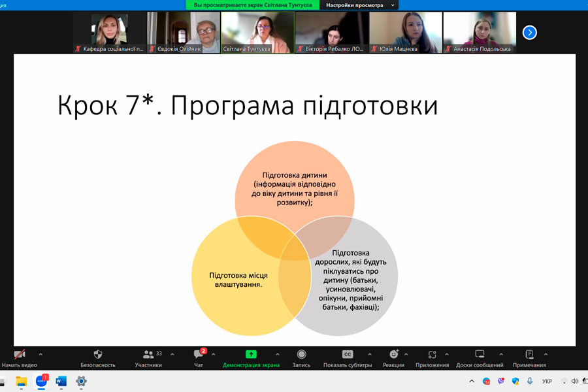Click the Windows Security shield tray icon
The image size is (588, 392).
coord(515,381)
